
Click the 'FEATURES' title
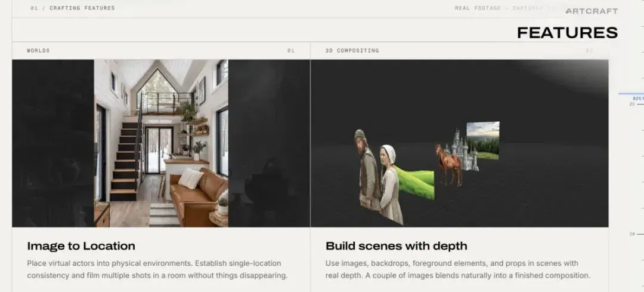point(567,32)
